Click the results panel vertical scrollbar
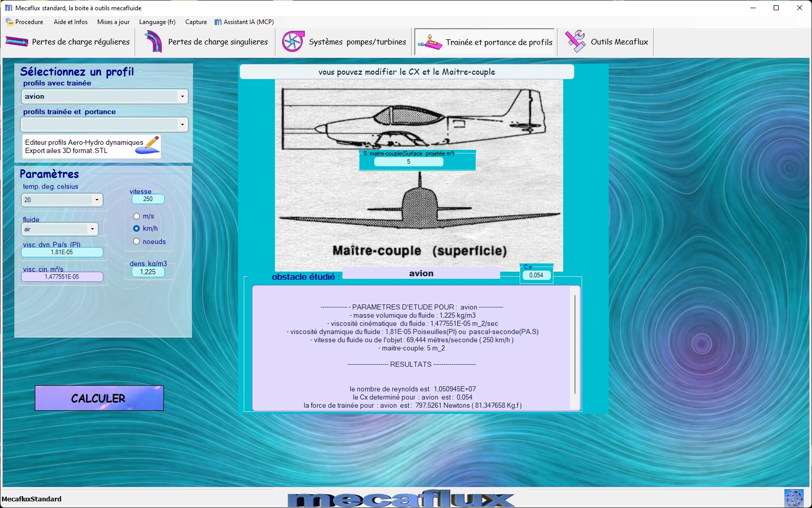Image resolution: width=812 pixels, height=508 pixels. click(575, 344)
